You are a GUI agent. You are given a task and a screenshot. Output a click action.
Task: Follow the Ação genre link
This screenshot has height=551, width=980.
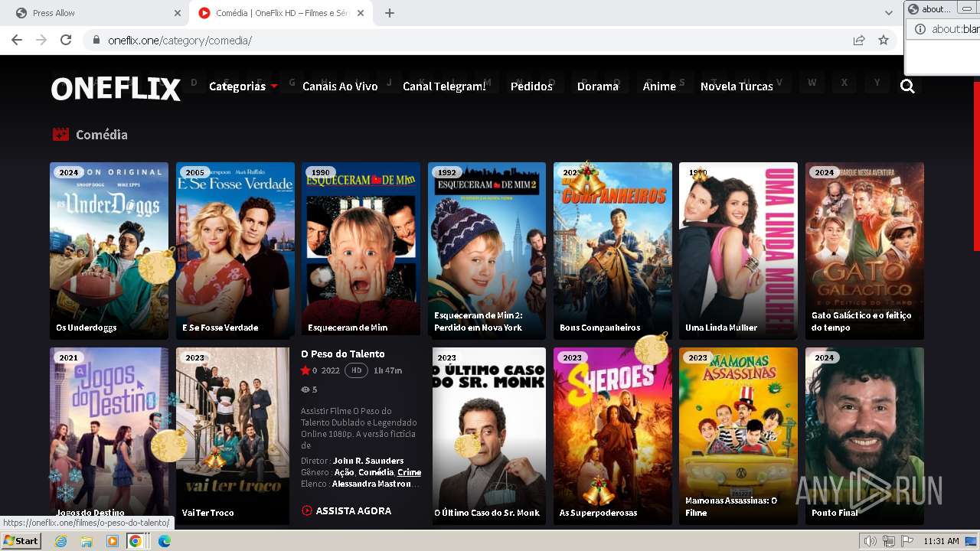(x=344, y=472)
